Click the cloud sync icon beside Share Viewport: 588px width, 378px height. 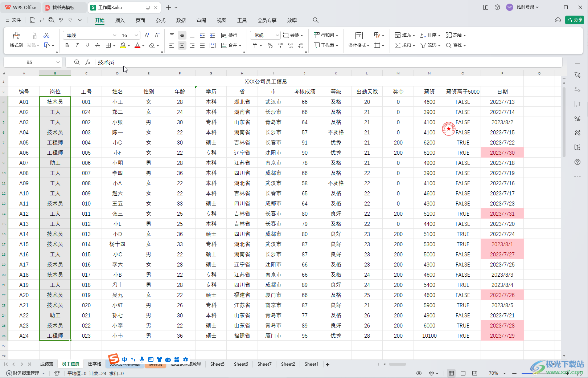pos(558,20)
